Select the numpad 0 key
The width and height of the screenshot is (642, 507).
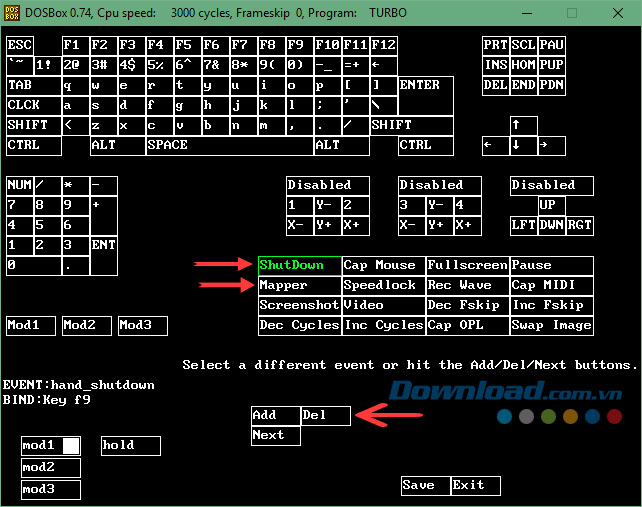tap(34, 266)
